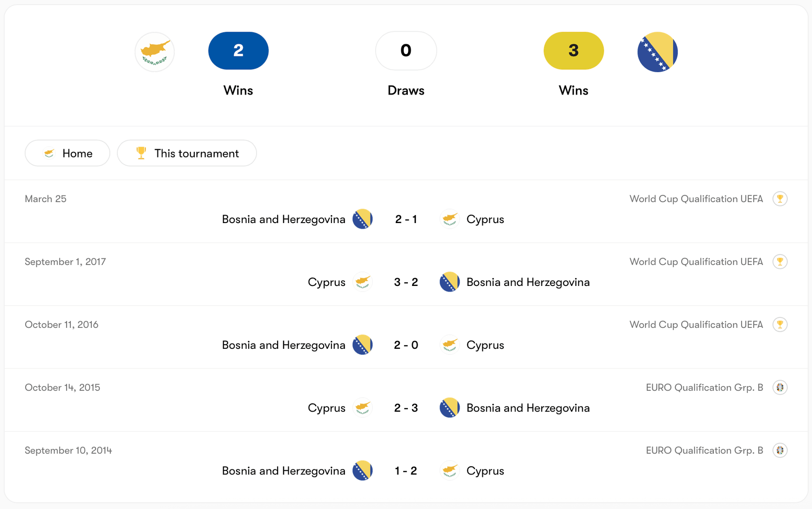Toggle the This tournament filter
812x509 pixels.
coord(187,153)
